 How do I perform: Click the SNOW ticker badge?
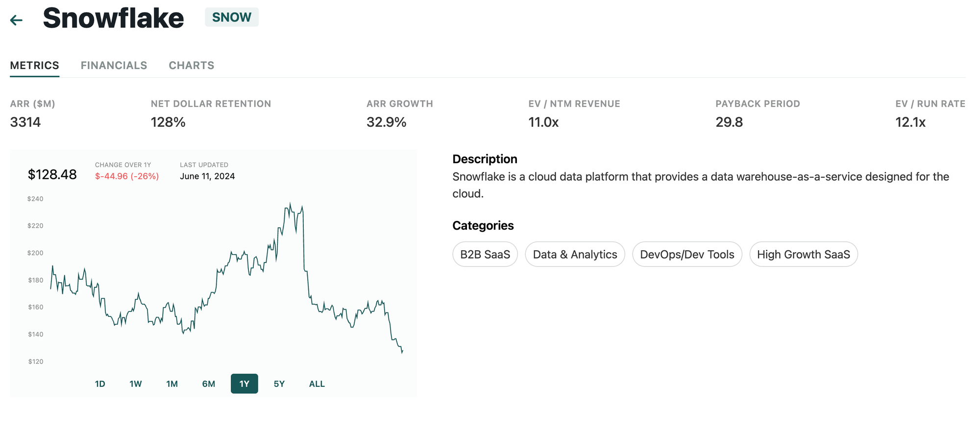click(x=232, y=17)
